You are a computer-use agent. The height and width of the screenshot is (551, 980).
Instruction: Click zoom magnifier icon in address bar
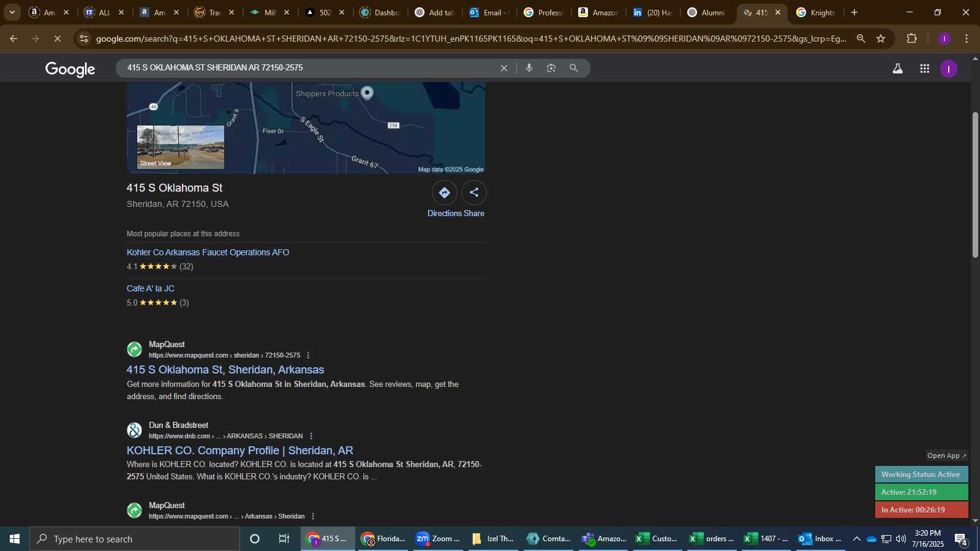point(861,39)
